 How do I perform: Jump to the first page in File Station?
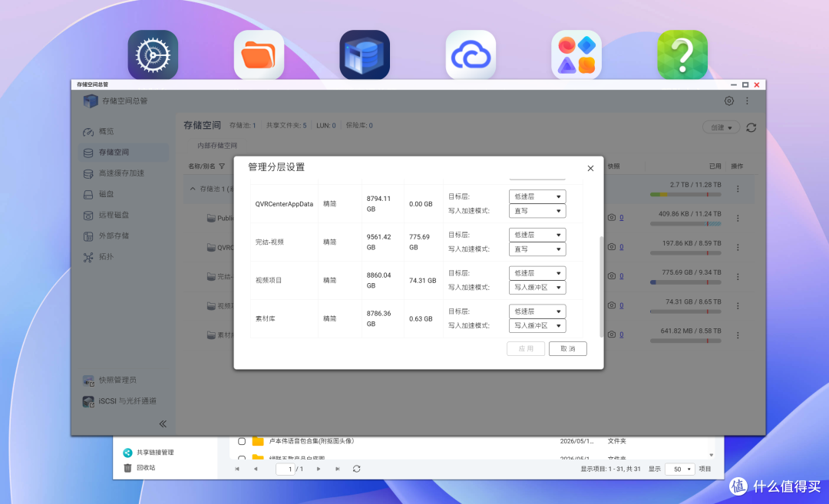[x=237, y=469]
